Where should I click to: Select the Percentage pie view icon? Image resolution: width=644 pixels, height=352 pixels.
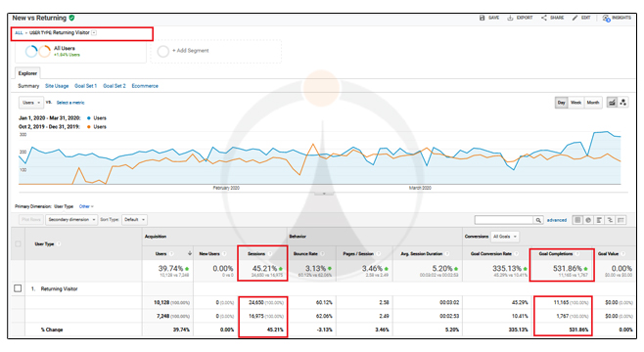pos(588,220)
